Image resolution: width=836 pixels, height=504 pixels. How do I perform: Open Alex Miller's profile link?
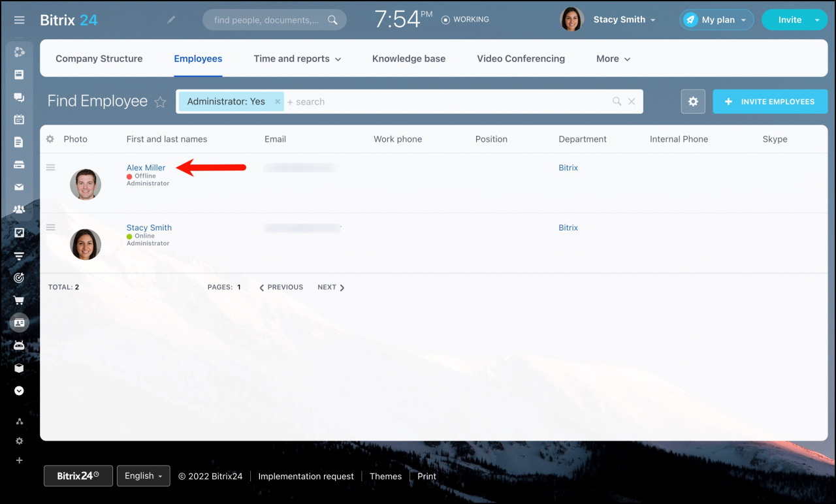click(x=146, y=168)
